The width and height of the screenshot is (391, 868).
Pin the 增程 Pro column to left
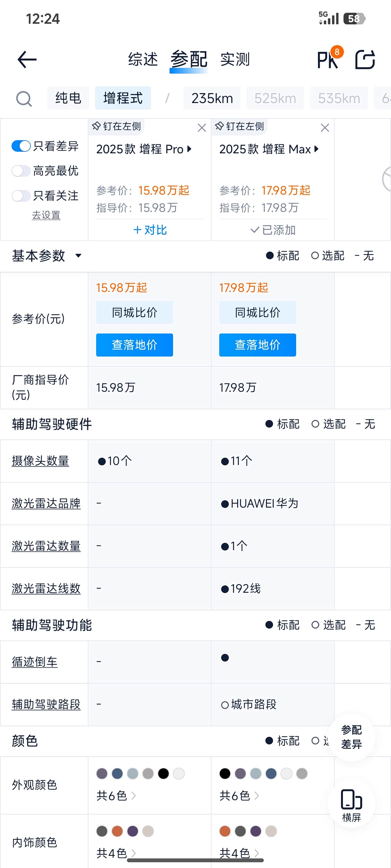(x=116, y=126)
